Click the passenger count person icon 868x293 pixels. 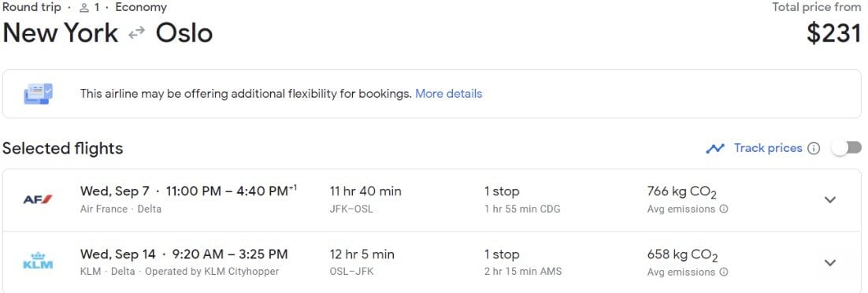pyautogui.click(x=84, y=8)
